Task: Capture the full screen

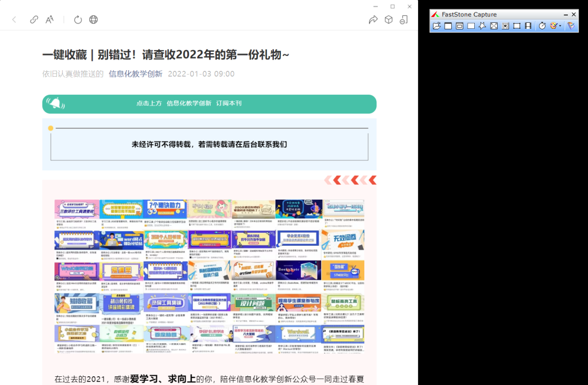Action: 494,26
